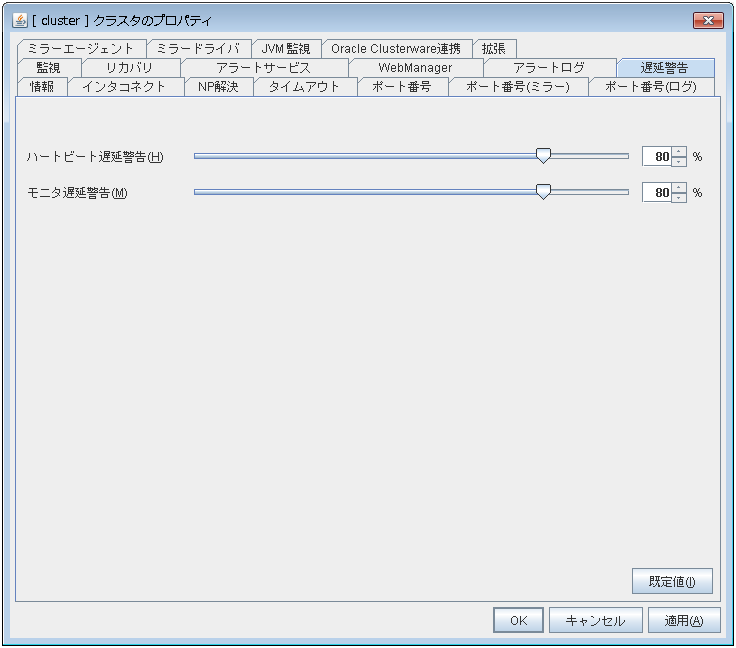The width and height of the screenshot is (736, 648).
Task: Click the ハートビート遅延警告 slider thumb
Action: pyautogui.click(x=543, y=155)
